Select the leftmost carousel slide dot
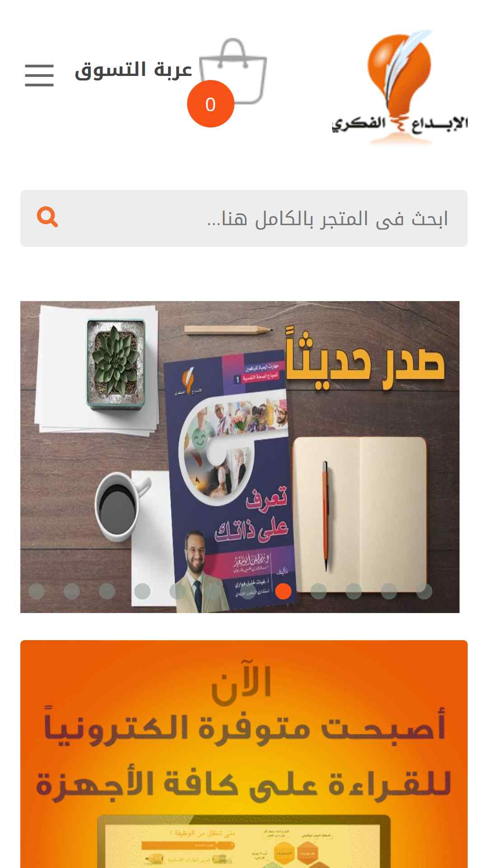This screenshot has height=868, width=488. click(37, 591)
